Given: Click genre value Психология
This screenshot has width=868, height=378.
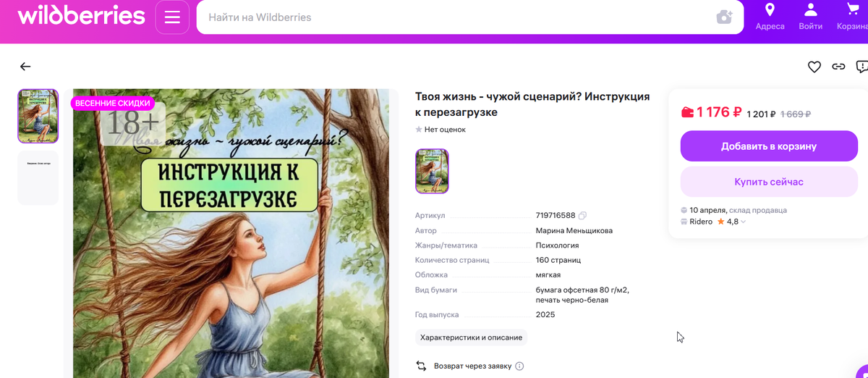Looking at the screenshot, I should point(557,245).
